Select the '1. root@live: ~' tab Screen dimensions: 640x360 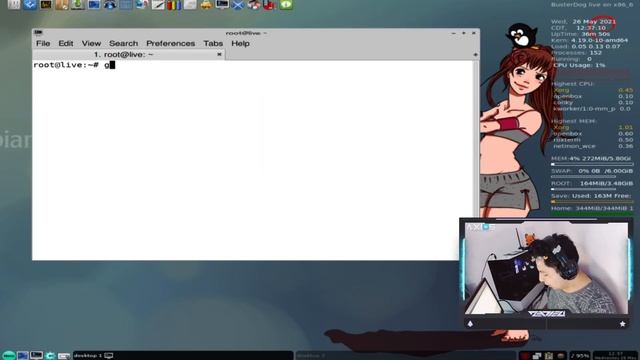pyautogui.click(x=123, y=54)
